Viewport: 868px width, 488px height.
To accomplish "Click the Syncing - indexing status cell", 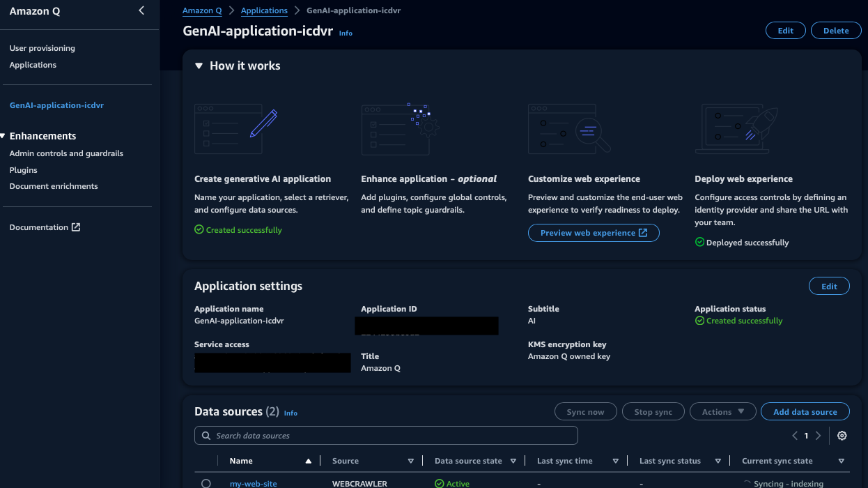I will 784,484.
